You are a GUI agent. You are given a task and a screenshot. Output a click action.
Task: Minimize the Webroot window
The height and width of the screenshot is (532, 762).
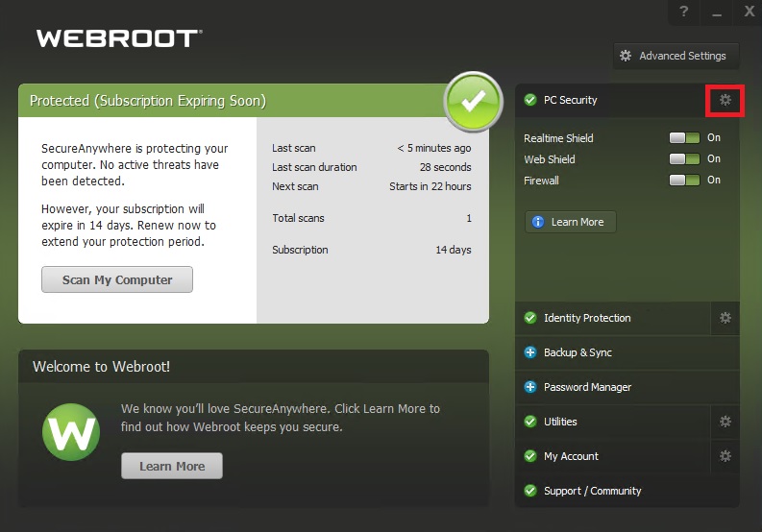coord(717,12)
